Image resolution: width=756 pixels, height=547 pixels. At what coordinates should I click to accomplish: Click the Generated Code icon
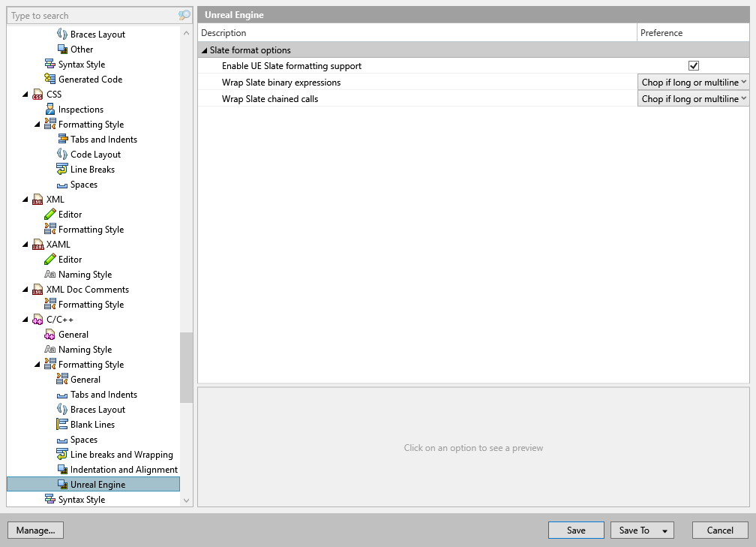pos(50,80)
